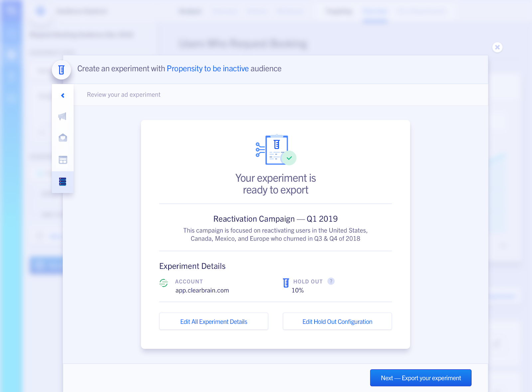Open the Propensity to be inactive audience link
Viewport: 532px width, 392px height.
(208, 69)
